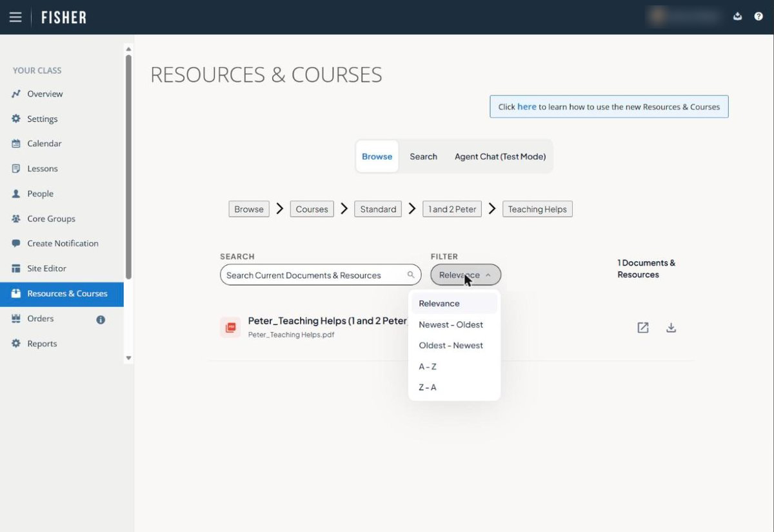Viewport: 774px width, 532px height.
Task: Sort documents A - Z
Action: coord(454,366)
